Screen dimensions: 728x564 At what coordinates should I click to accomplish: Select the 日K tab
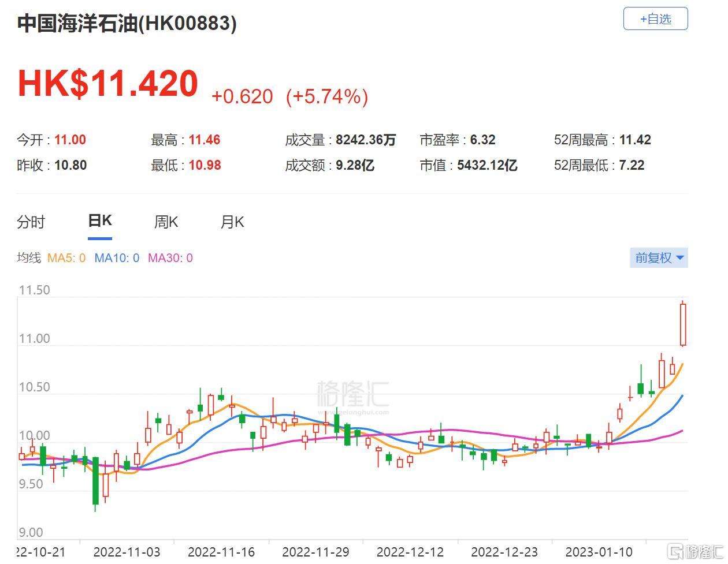click(x=100, y=221)
